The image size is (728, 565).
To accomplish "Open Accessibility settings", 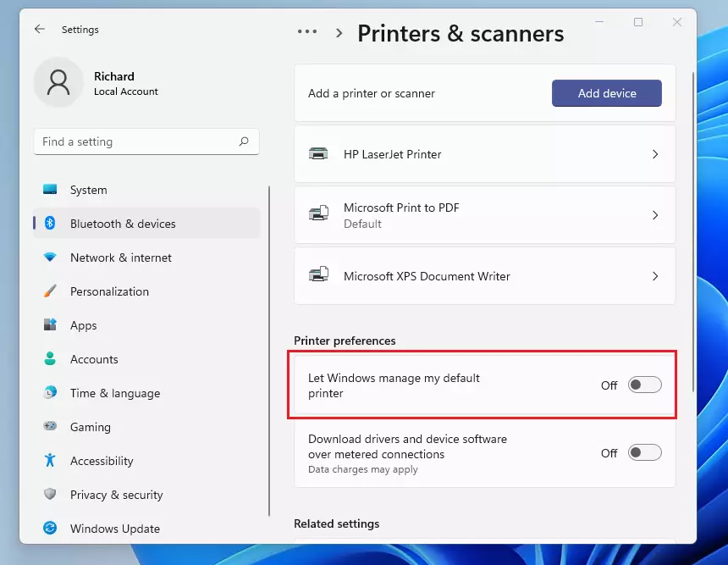I will (x=146, y=461).
